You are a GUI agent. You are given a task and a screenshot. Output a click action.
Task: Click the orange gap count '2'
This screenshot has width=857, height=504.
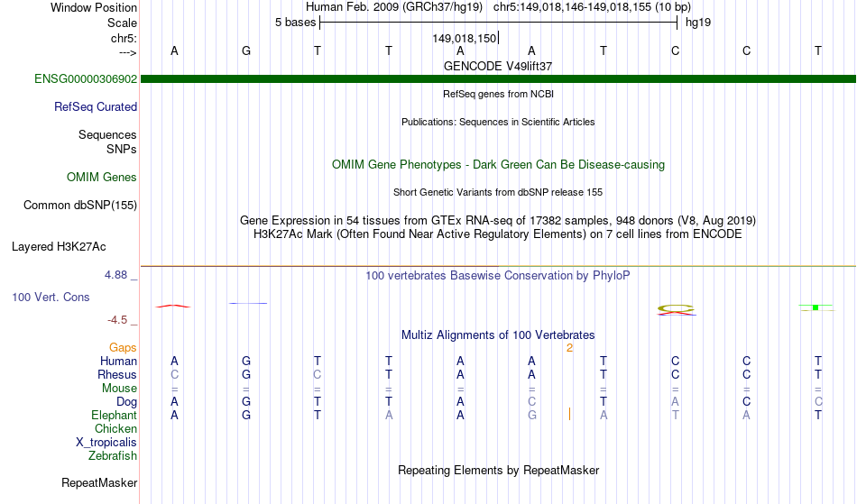pos(569,348)
